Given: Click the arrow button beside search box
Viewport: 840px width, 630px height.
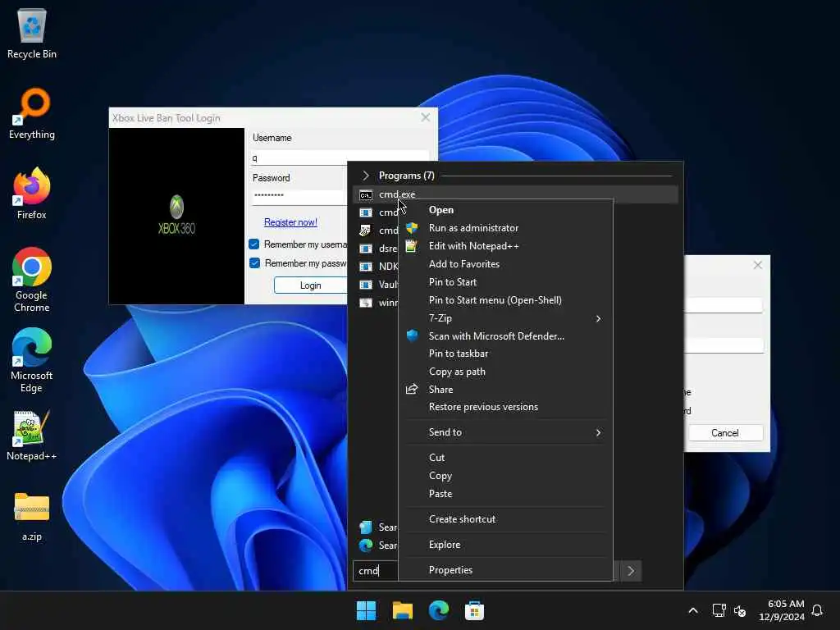Looking at the screenshot, I should [x=631, y=571].
